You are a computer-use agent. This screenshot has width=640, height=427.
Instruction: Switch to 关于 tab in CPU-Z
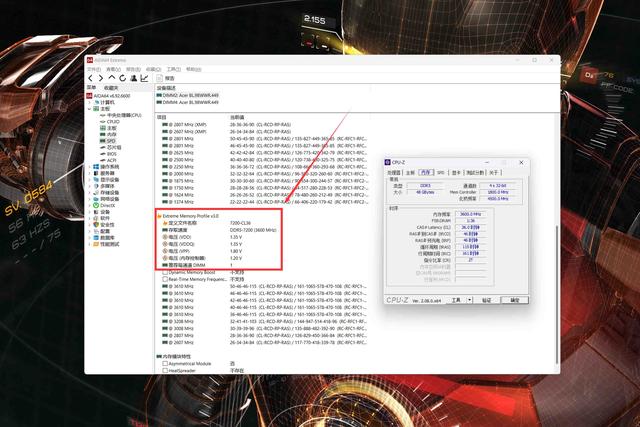[494, 173]
